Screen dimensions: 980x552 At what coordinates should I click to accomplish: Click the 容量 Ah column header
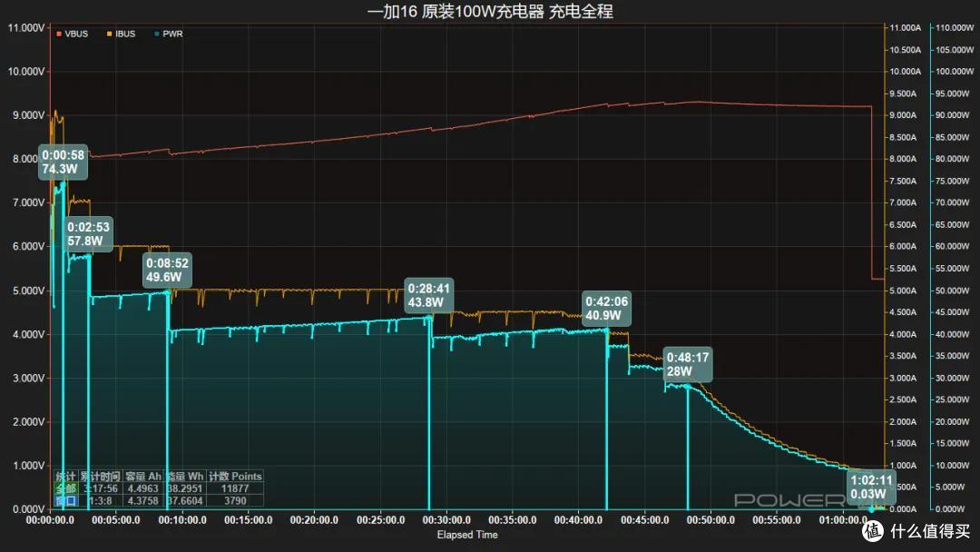[143, 477]
